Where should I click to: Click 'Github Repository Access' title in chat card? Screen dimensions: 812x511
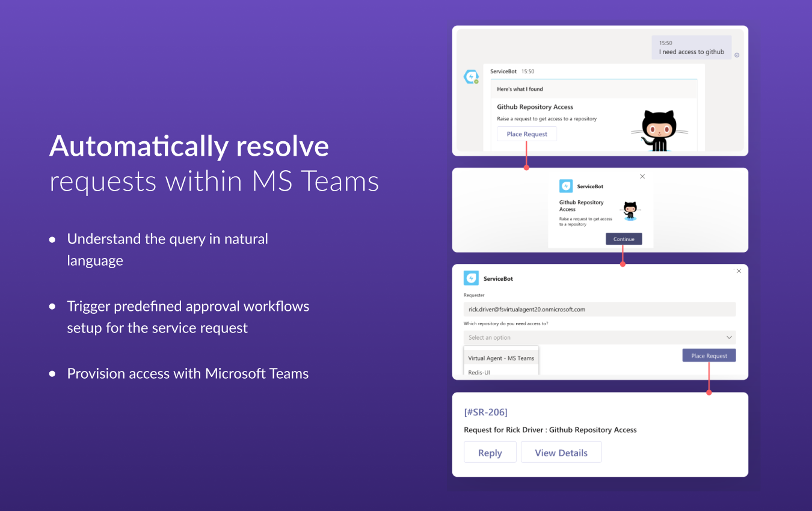click(535, 107)
